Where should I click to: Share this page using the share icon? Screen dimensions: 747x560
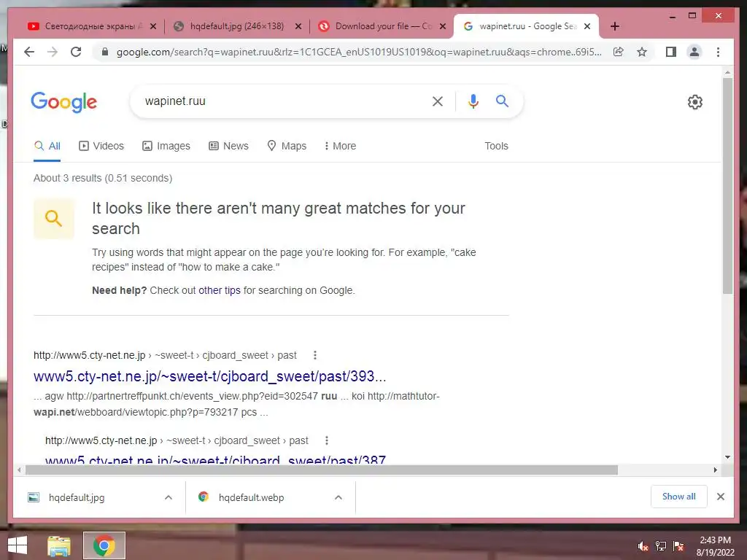click(x=619, y=52)
